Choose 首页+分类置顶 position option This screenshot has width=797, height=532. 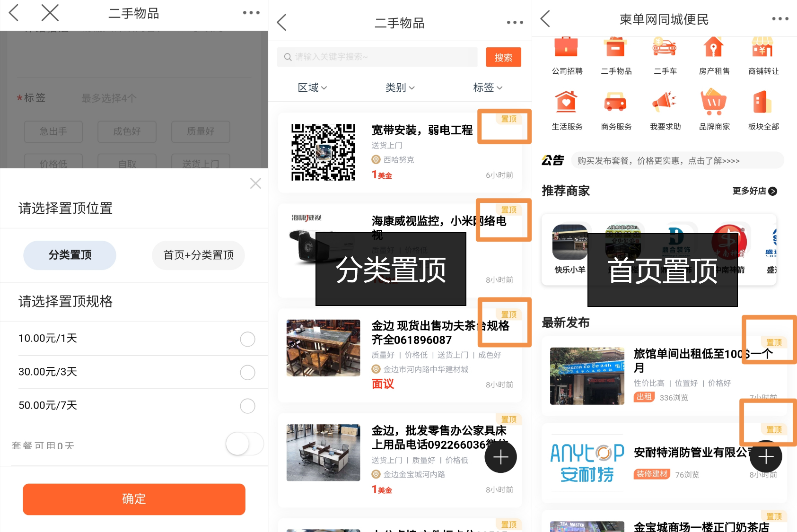(x=198, y=255)
